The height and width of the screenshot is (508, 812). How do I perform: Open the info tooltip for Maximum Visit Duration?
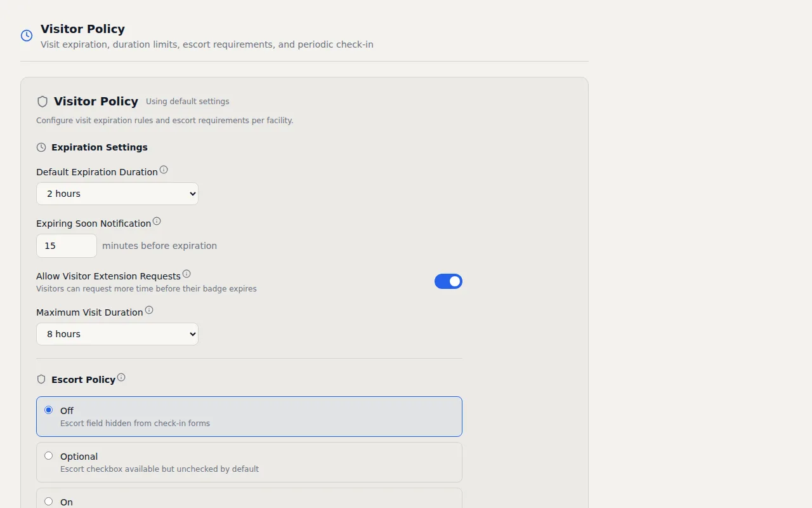pyautogui.click(x=149, y=309)
